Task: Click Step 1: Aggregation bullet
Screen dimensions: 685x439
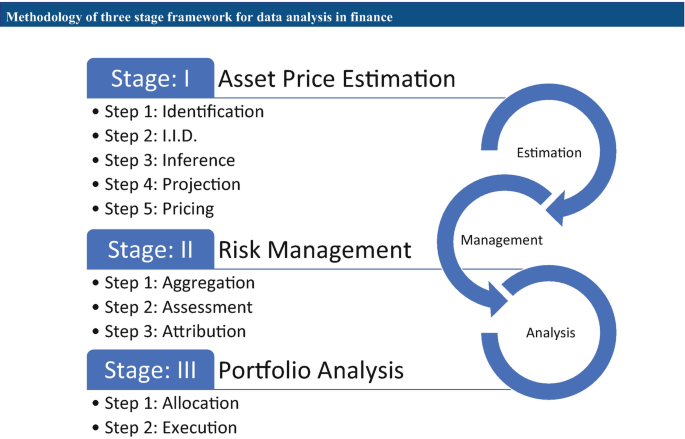Action: (173, 283)
